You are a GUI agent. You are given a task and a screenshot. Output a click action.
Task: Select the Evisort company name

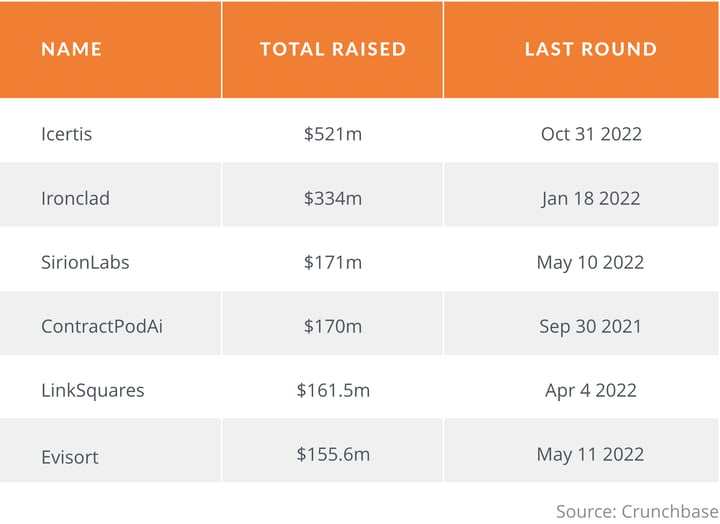[70, 455]
